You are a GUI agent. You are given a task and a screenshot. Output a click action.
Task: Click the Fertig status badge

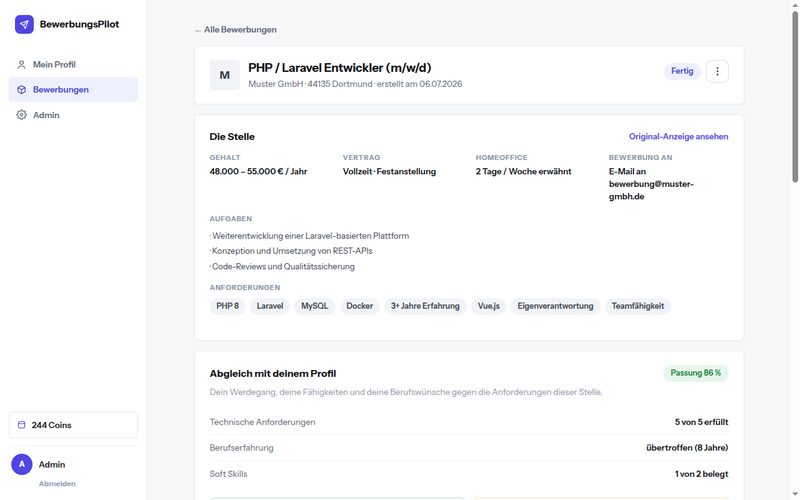tap(682, 71)
